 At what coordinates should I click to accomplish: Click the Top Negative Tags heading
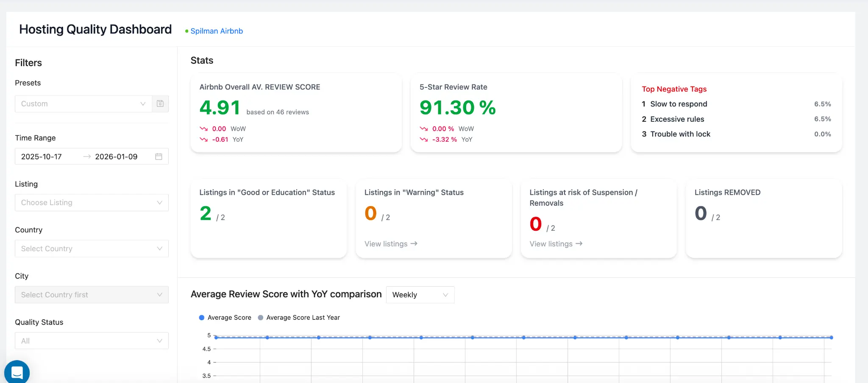point(674,89)
